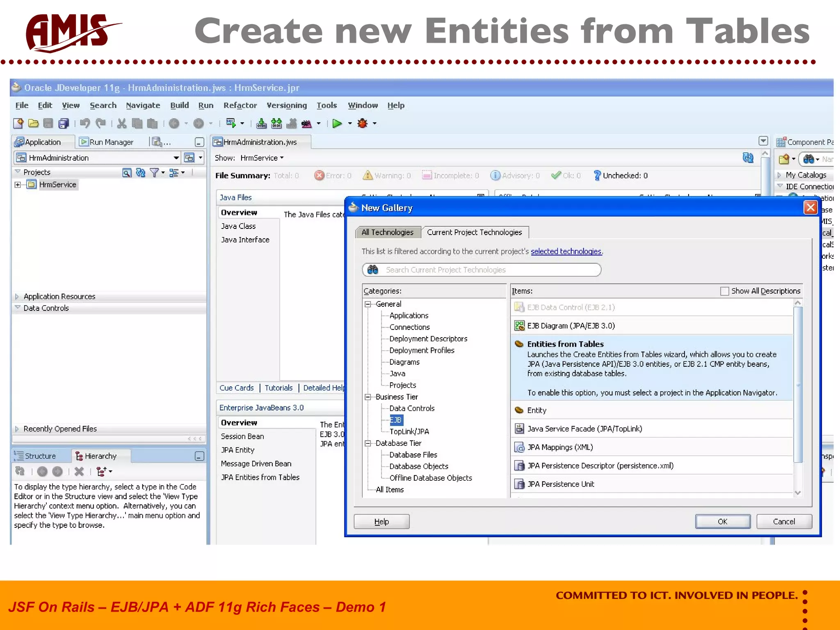Open the selected technologies link
This screenshot has height=630, width=840.
coord(566,251)
